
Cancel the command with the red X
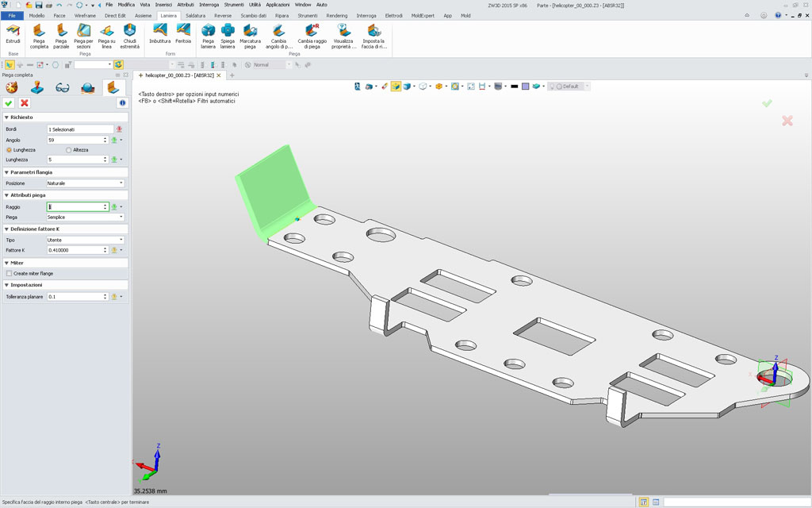(x=25, y=103)
